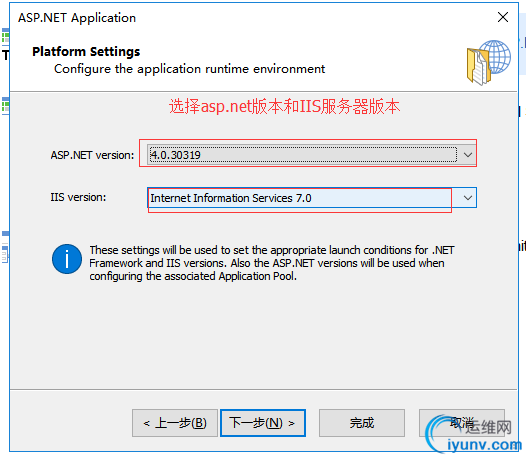Close the ASP.NET Application dialog
The height and width of the screenshot is (461, 528).
tap(503, 17)
